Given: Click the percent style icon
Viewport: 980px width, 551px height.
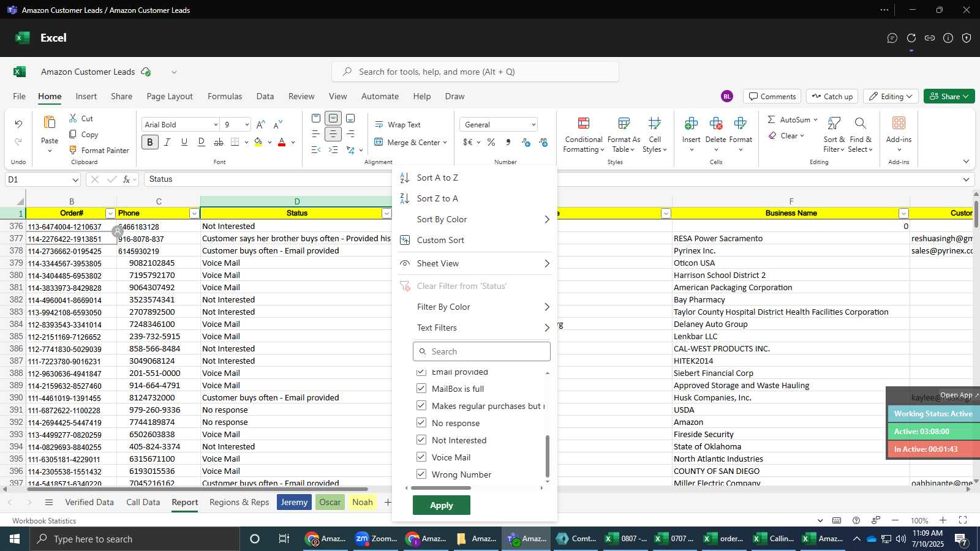Looking at the screenshot, I should point(491,142).
